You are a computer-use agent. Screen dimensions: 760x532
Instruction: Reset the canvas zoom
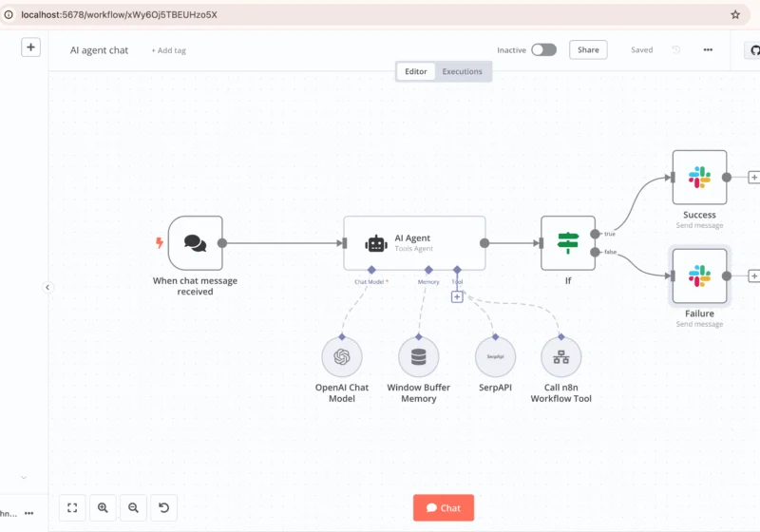(163, 507)
